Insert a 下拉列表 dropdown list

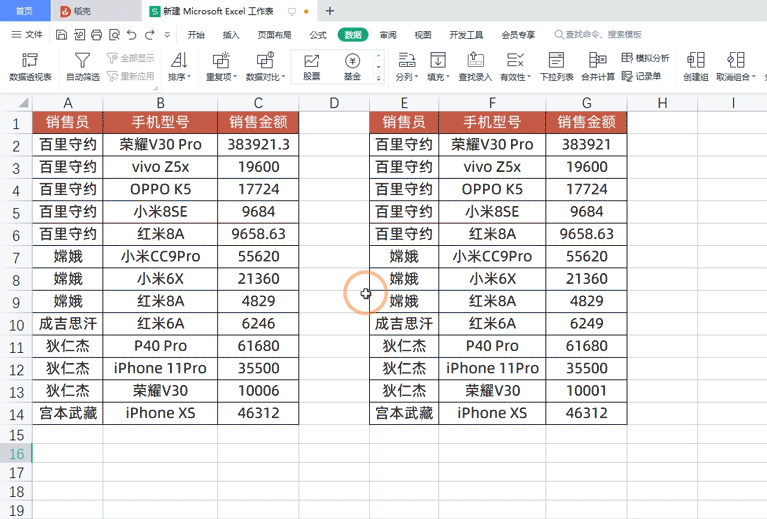pyautogui.click(x=556, y=67)
